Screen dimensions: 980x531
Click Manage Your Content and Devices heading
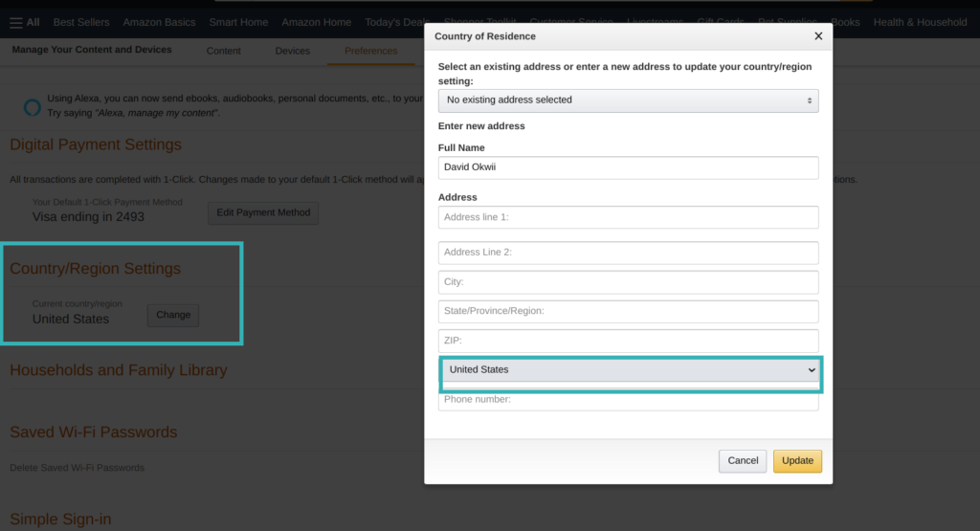click(x=92, y=50)
